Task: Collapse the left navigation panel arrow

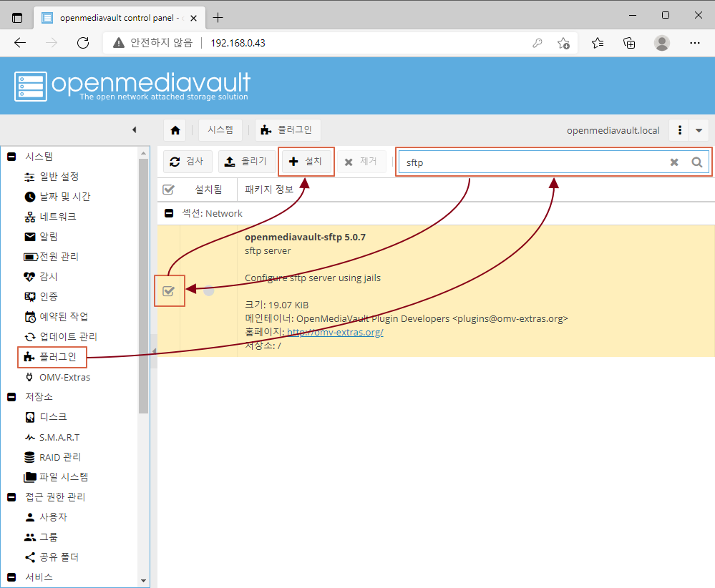Action: pos(134,130)
